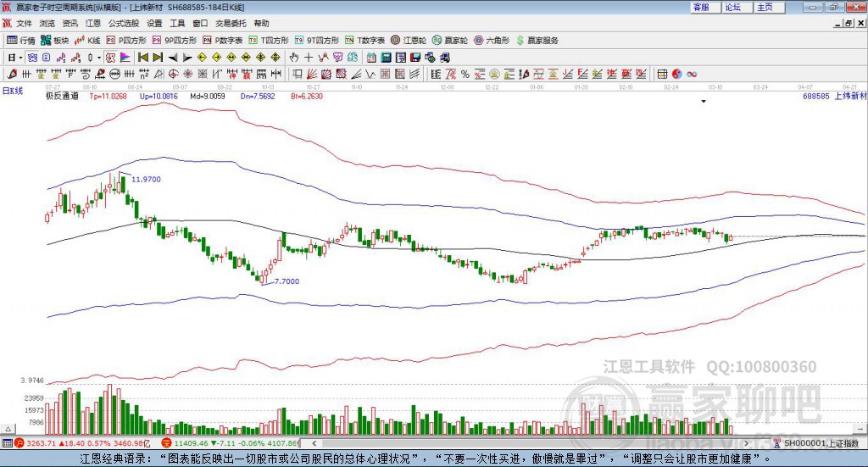Viewport: 868px width, 467px height.
Task: Select the red pencil drawing tool
Action: pos(12,74)
